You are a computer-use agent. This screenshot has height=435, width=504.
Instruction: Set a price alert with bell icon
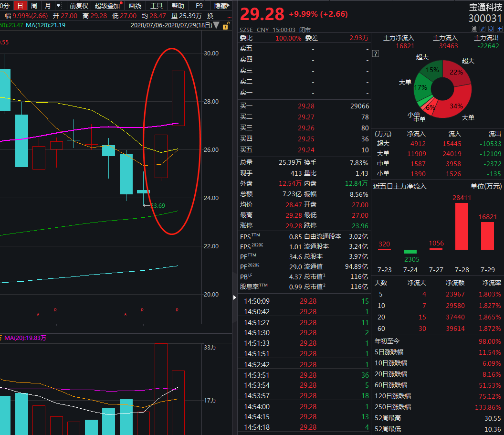pos(491,29)
